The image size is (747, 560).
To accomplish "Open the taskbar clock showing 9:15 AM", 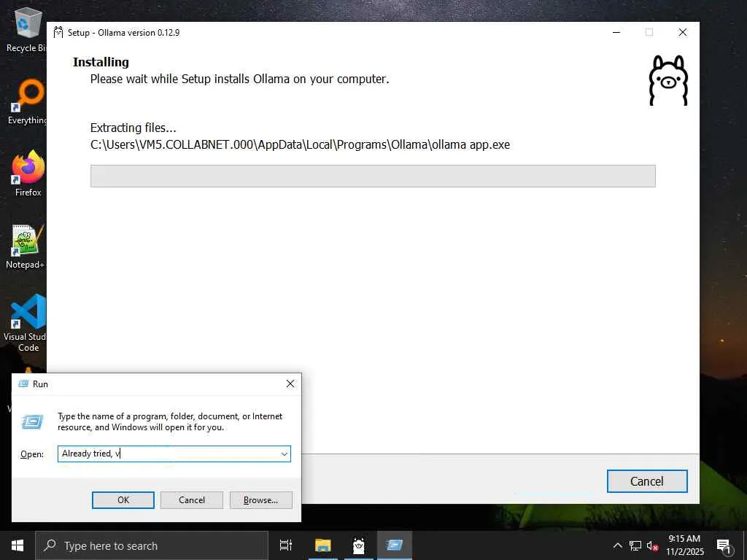I will click(684, 545).
